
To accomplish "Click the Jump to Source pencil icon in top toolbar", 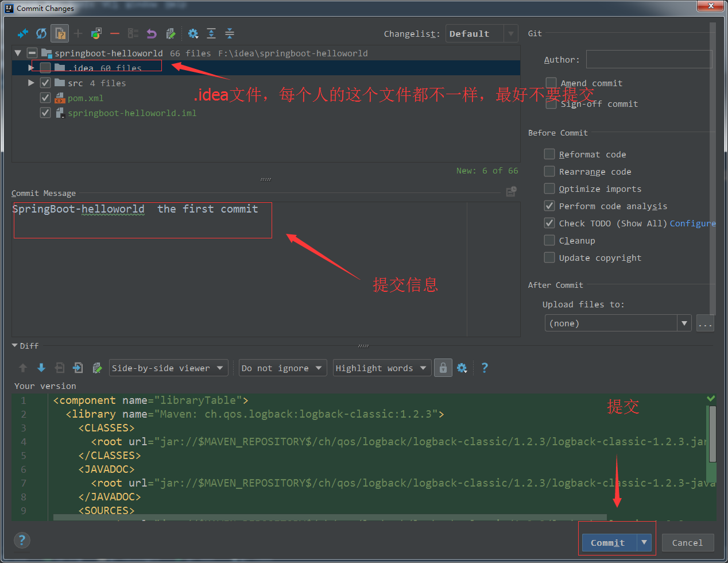I will point(171,33).
